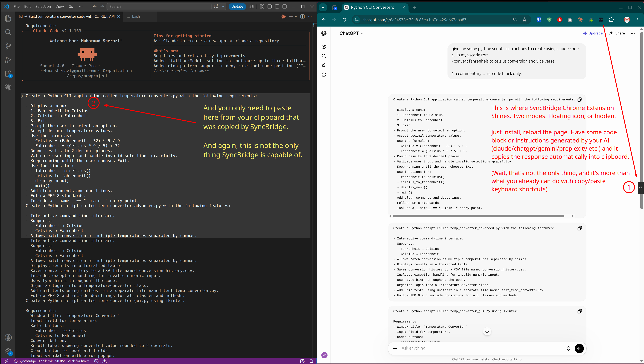Copy the temp_converter_gui.py code block in ChatGPT
The height and width of the screenshot is (364, 644).
pos(580,311)
